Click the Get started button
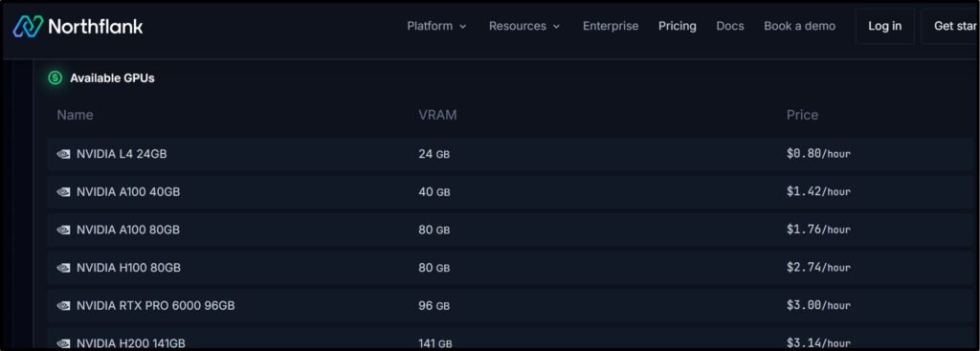Viewport: 980px width, 351px height. tap(949, 26)
